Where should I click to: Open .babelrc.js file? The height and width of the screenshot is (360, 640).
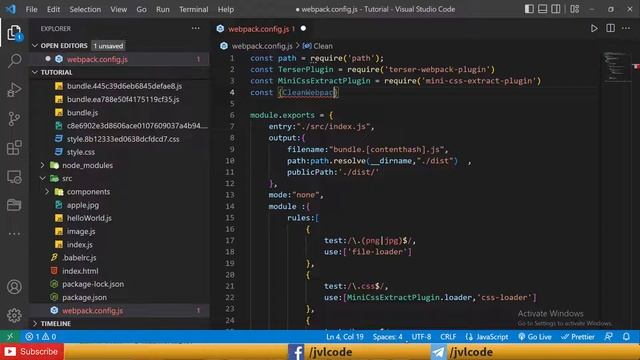point(79,258)
